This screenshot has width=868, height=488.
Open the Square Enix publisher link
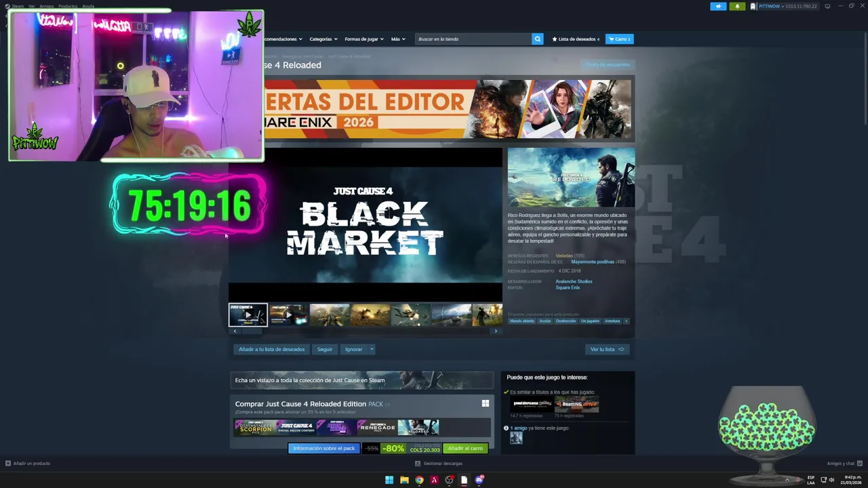click(x=568, y=287)
